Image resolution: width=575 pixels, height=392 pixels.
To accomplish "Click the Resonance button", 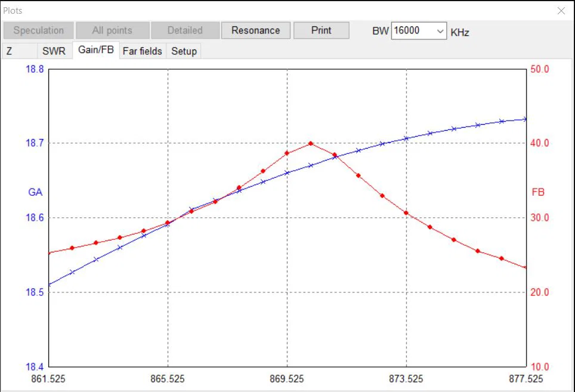I will (256, 30).
